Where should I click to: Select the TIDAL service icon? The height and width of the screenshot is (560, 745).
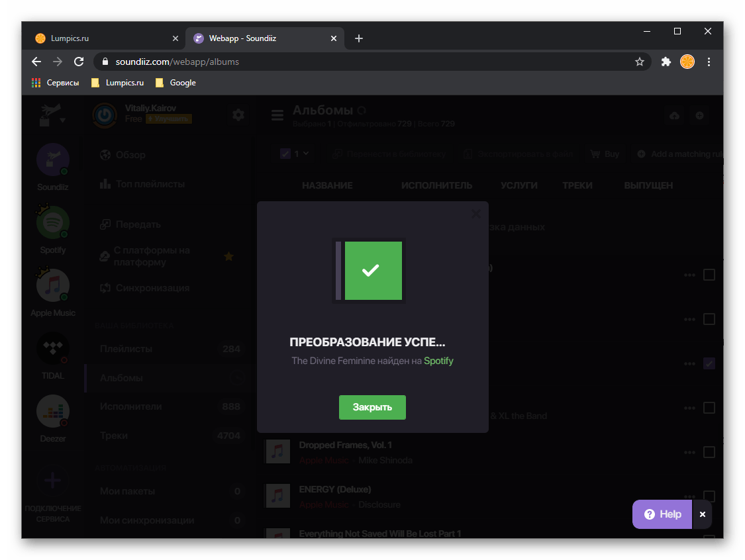coord(53,349)
